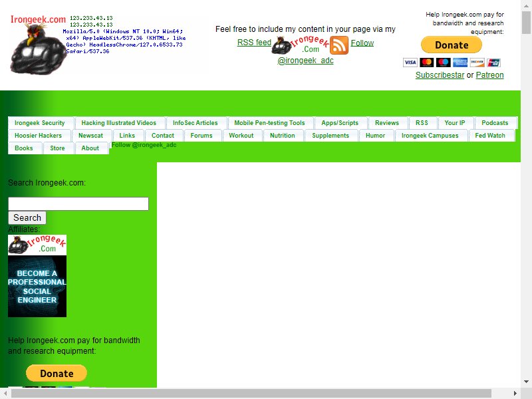The image size is (532, 399).
Task: Go to the Humor tab
Action: point(375,136)
